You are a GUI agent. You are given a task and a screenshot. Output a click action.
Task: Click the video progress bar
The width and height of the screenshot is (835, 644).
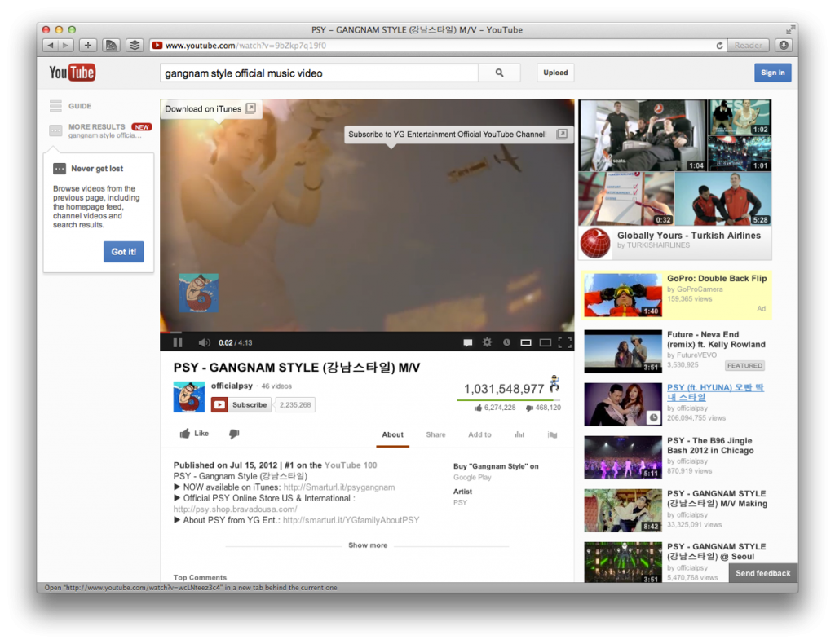coord(367,333)
